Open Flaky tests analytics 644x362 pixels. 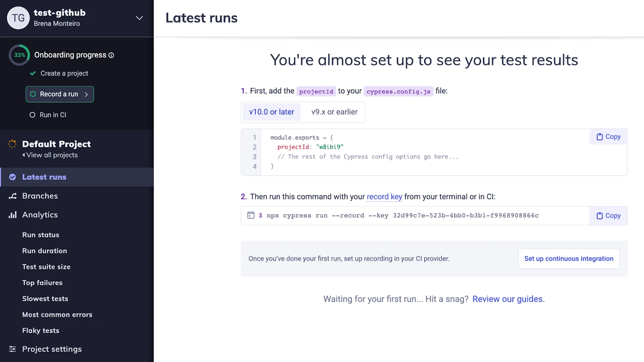pyautogui.click(x=41, y=331)
